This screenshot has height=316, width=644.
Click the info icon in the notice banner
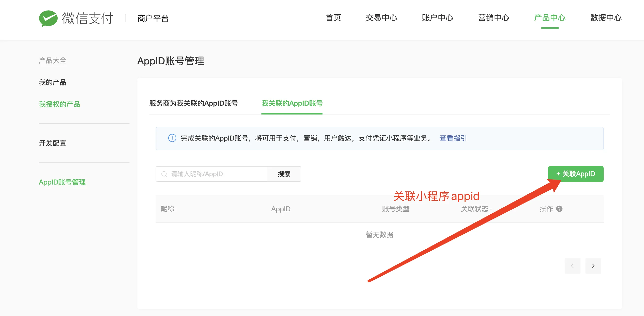(172, 138)
